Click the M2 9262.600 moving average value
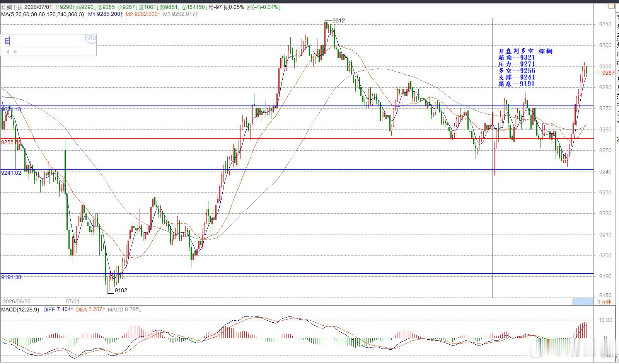This screenshot has height=364, width=619. point(143,14)
